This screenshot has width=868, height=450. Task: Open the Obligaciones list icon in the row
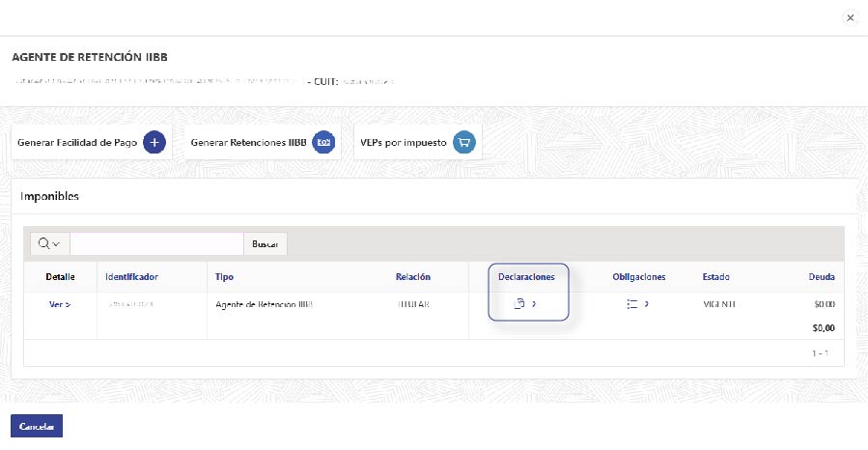click(632, 304)
